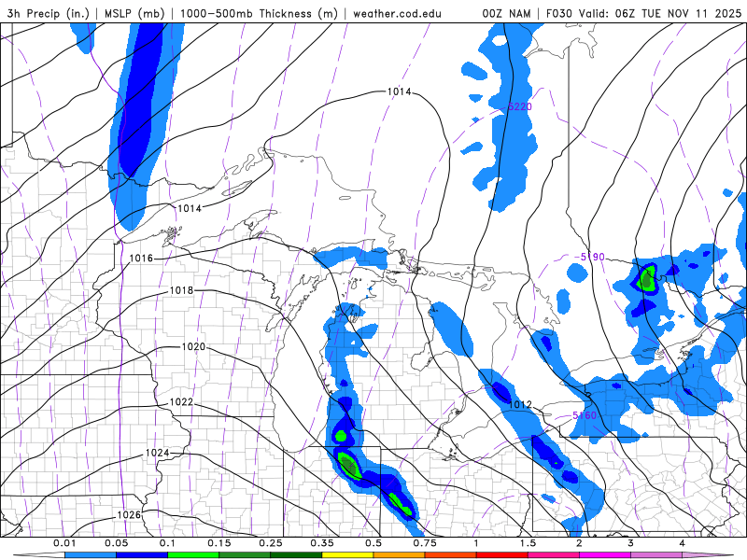Click the 0.25 legend value
The height and width of the screenshot is (560, 747).
tap(271, 543)
